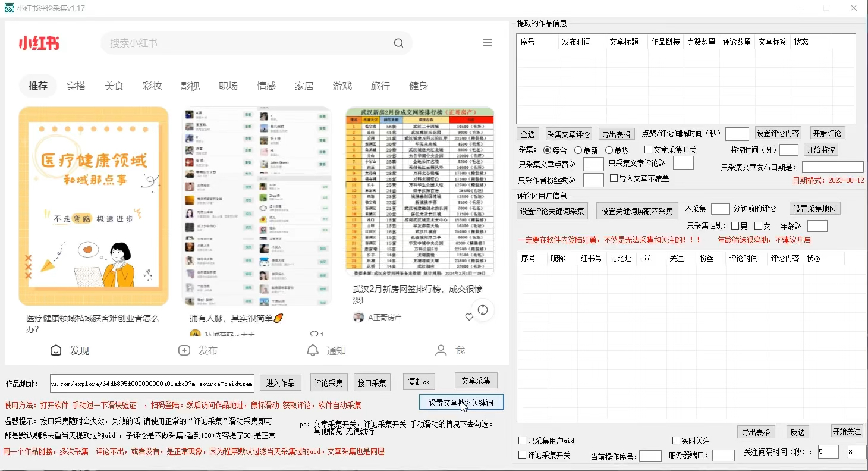Click the search magnifier icon
The image size is (868, 471).
[x=398, y=43]
